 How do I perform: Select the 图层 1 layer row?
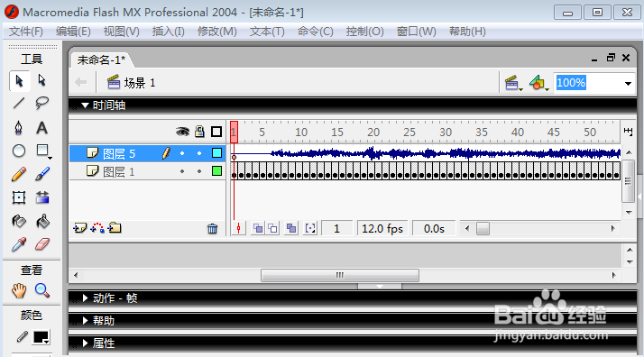[x=147, y=171]
